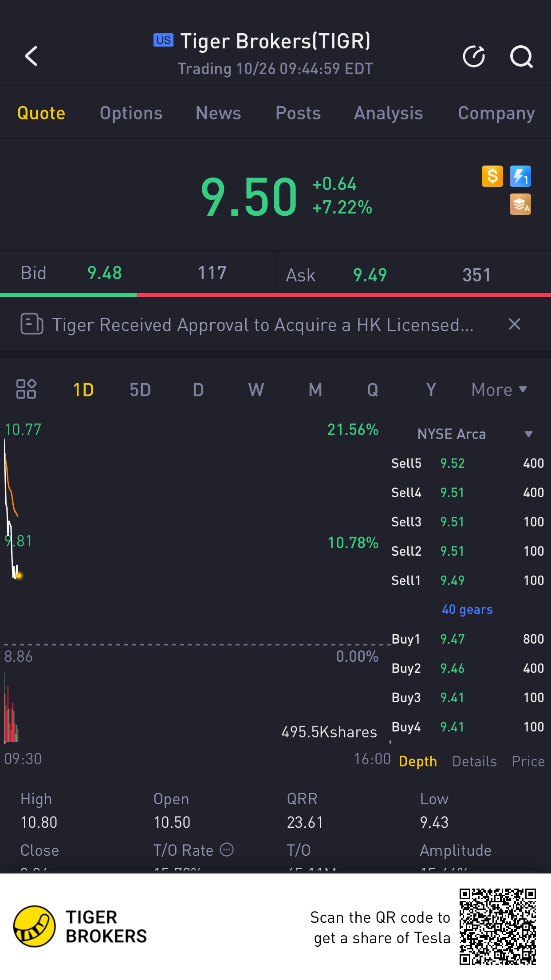Tap the T/O Rate info icon
Screen dimensions: 551x980
pos(227,850)
